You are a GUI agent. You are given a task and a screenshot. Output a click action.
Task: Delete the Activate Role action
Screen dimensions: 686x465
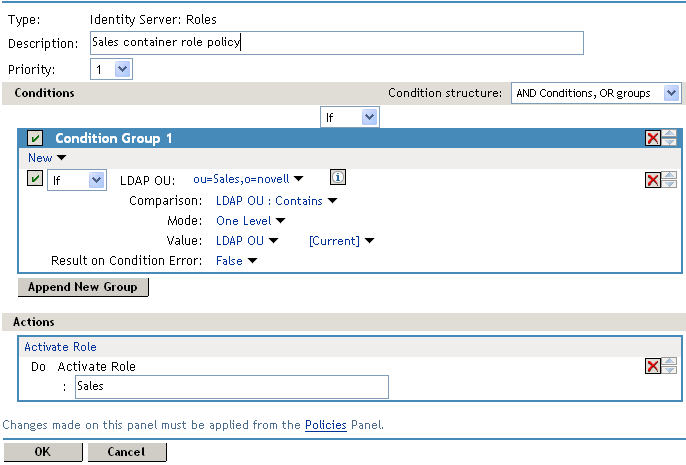click(x=652, y=366)
